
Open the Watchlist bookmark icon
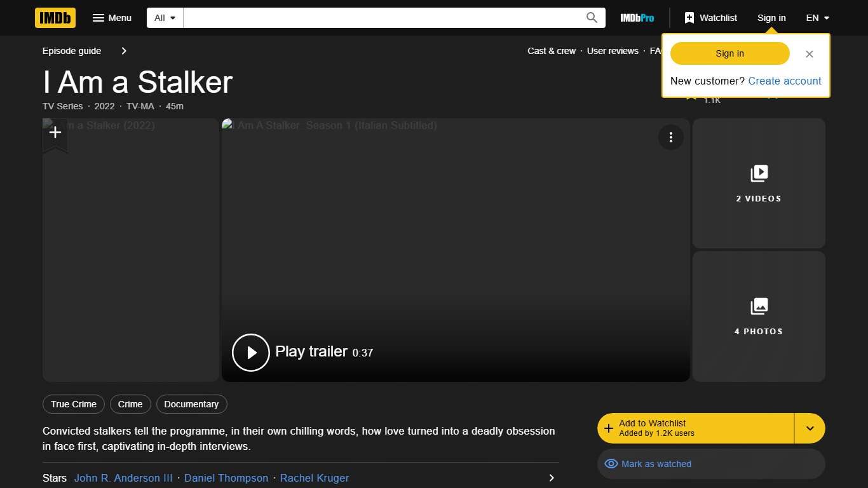tap(689, 17)
